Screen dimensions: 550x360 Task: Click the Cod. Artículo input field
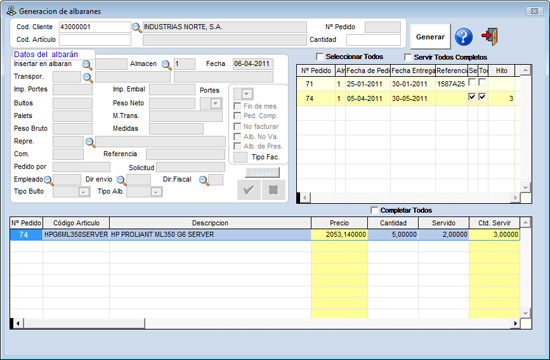tap(95, 40)
